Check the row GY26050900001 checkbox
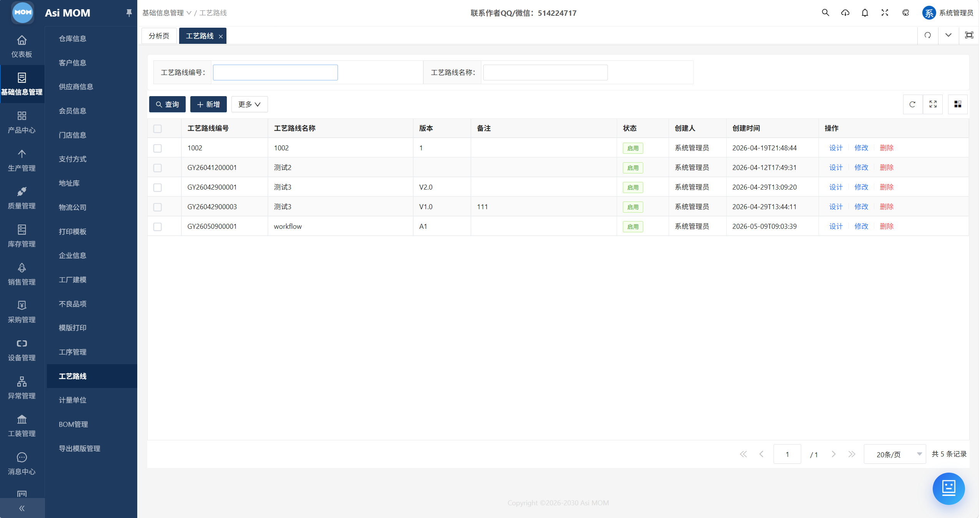Image resolution: width=980 pixels, height=518 pixels. point(158,227)
